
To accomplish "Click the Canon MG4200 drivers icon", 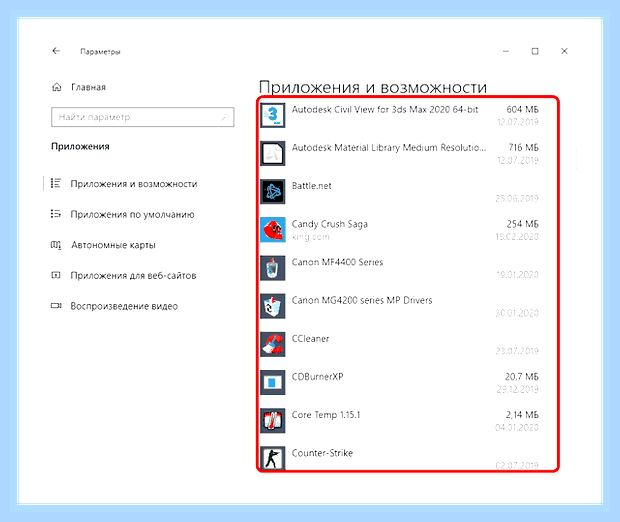I will pyautogui.click(x=272, y=306).
